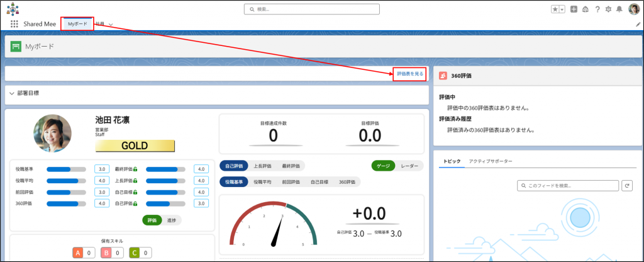Open the 社員 tab dropdown chevron
This screenshot has height=262, width=644.
(x=111, y=24)
